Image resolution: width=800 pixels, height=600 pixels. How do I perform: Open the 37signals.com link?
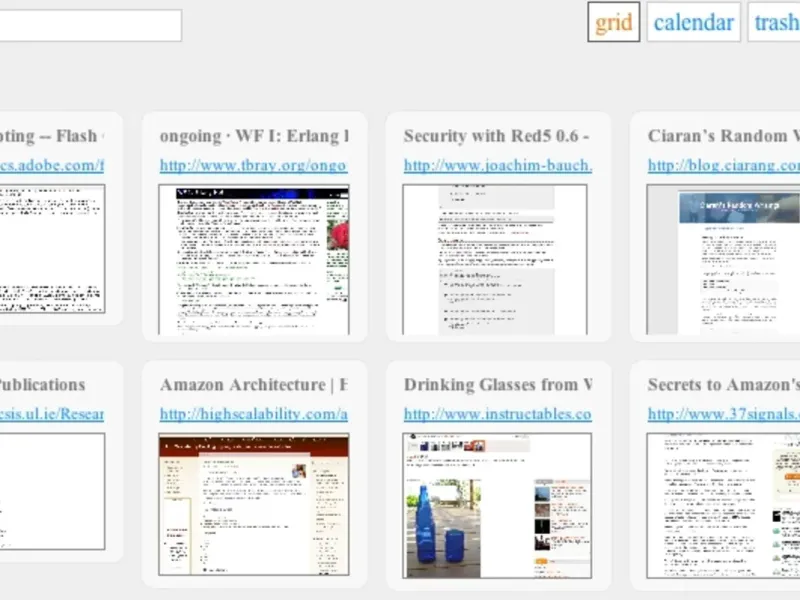click(x=723, y=414)
